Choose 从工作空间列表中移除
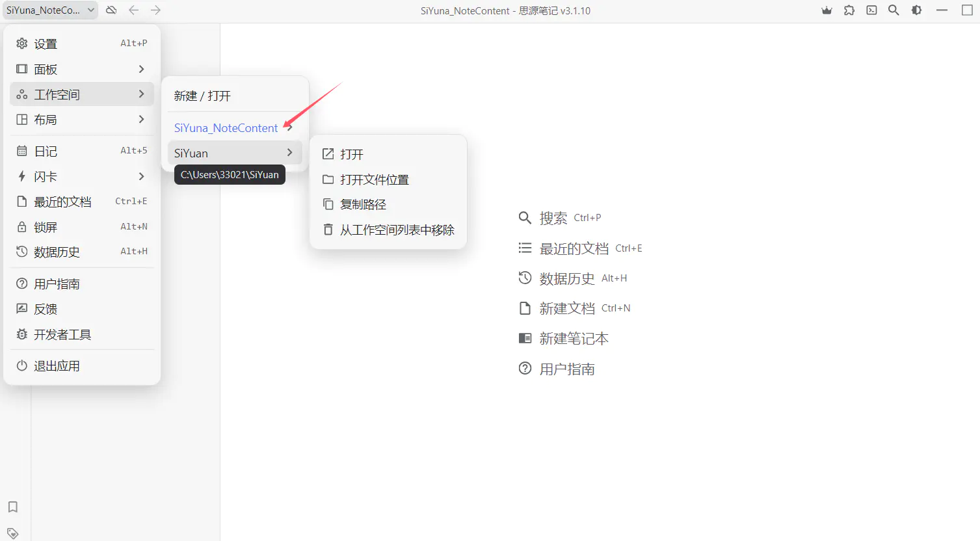 point(388,230)
